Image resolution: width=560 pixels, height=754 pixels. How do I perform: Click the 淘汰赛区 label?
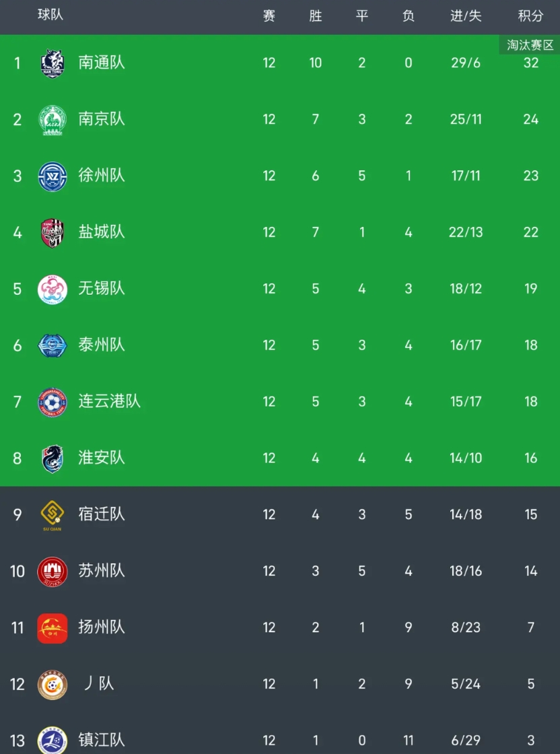point(530,45)
